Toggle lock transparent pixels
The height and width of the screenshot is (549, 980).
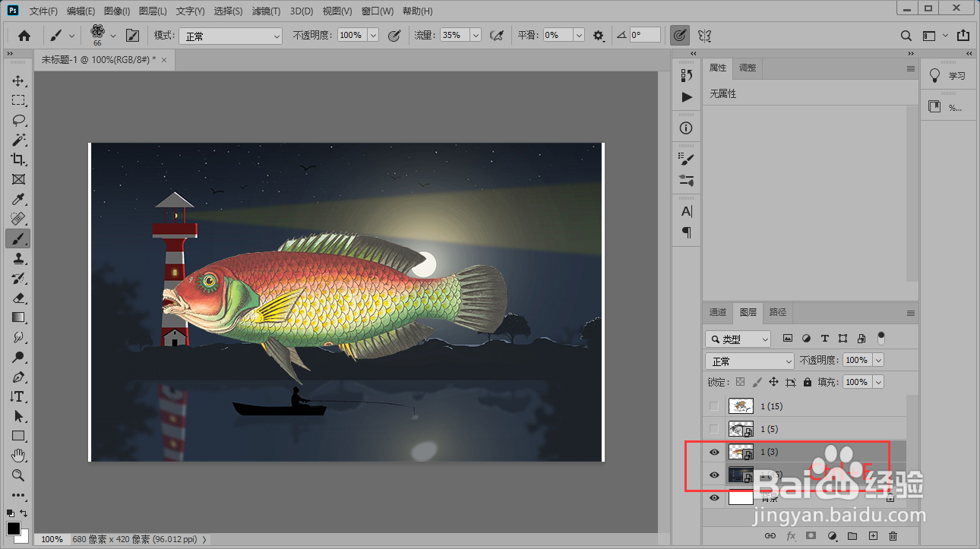tap(741, 382)
